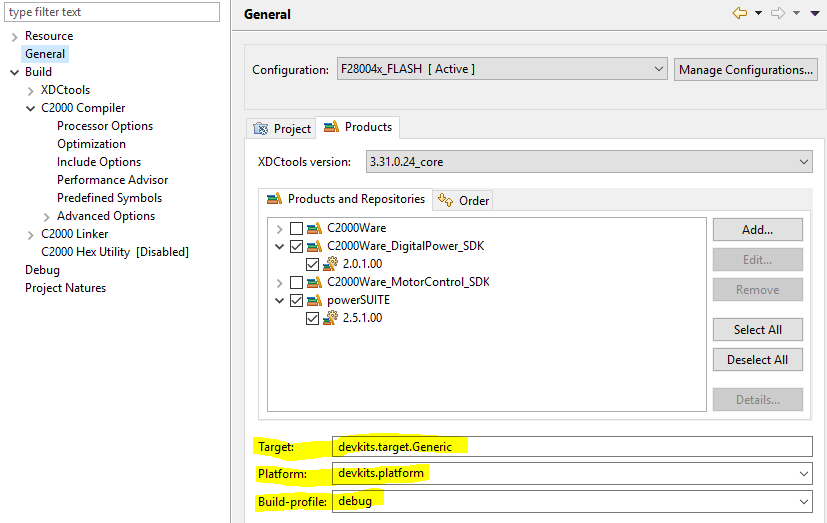Click the Details... button
Image resolution: width=827 pixels, height=523 pixels.
pyautogui.click(x=758, y=400)
